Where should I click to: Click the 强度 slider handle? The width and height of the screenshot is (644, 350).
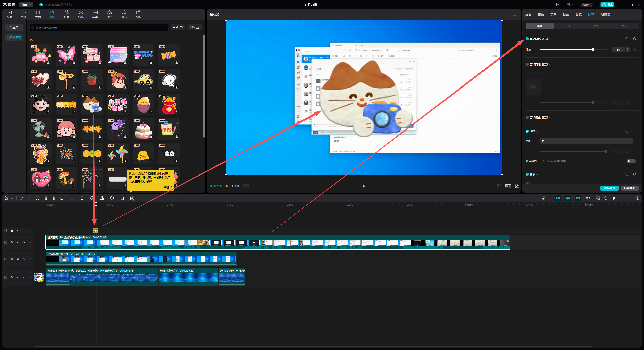coord(593,50)
